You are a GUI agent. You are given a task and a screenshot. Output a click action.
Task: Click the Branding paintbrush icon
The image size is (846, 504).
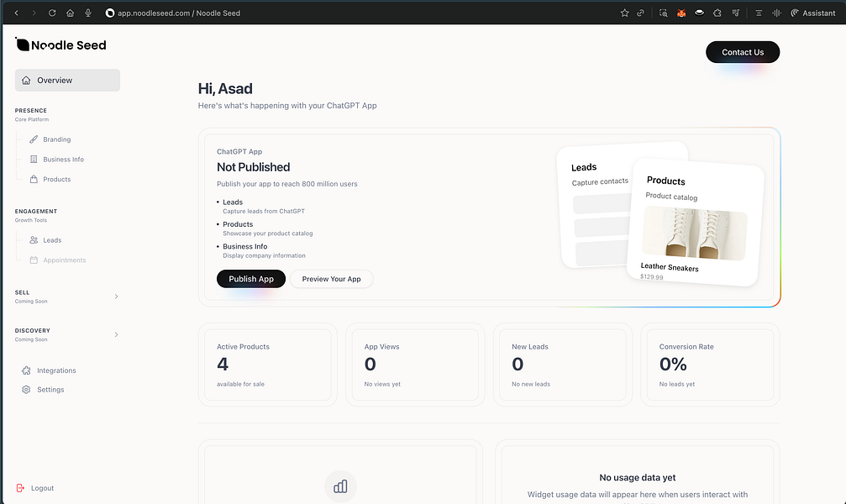[x=34, y=139]
